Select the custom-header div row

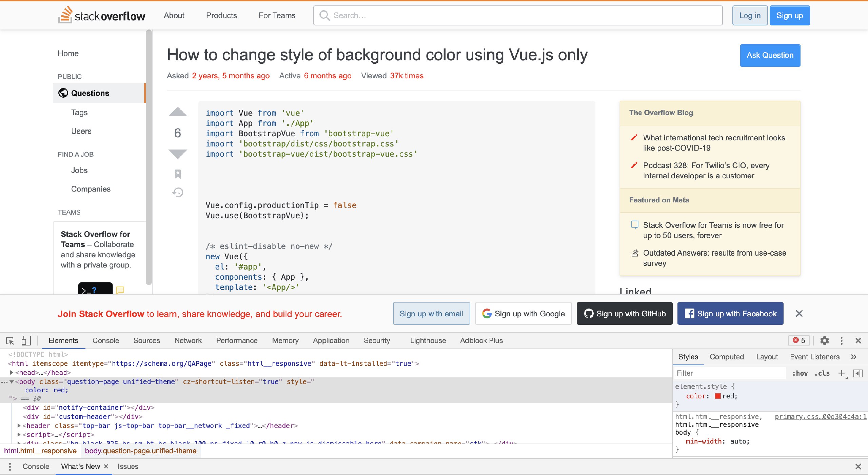[x=82, y=416]
